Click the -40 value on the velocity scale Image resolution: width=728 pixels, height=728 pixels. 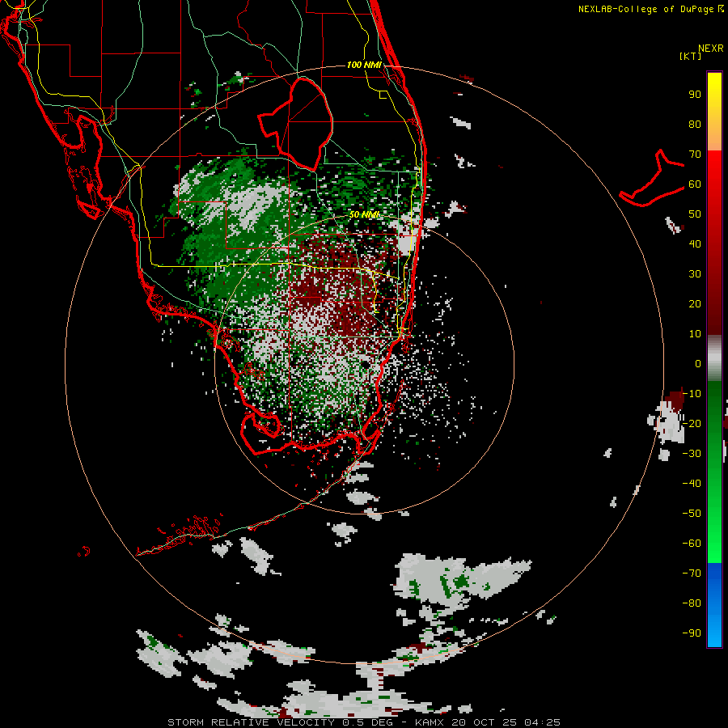pos(692,484)
